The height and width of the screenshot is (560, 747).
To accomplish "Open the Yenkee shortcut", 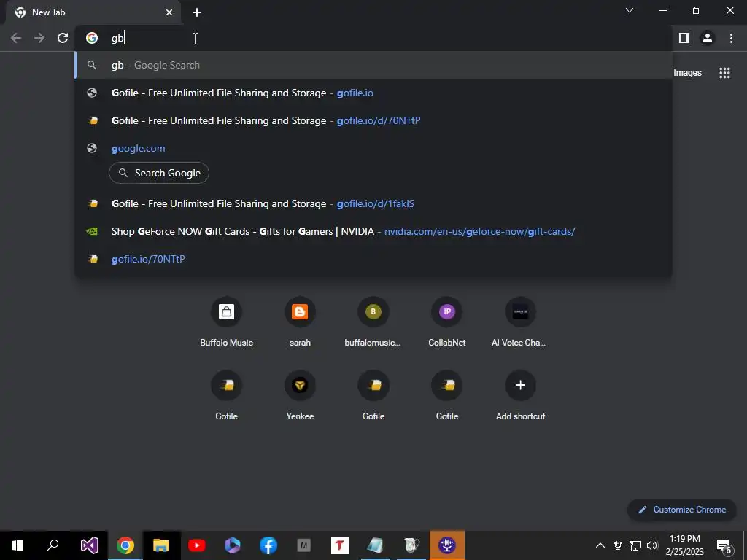I will (300, 396).
